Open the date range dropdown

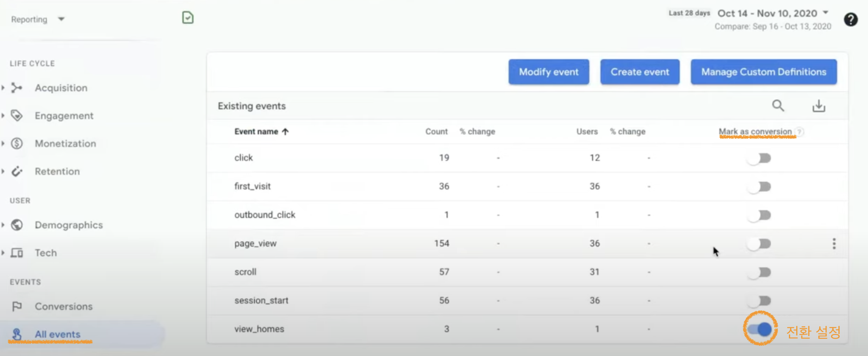(825, 13)
